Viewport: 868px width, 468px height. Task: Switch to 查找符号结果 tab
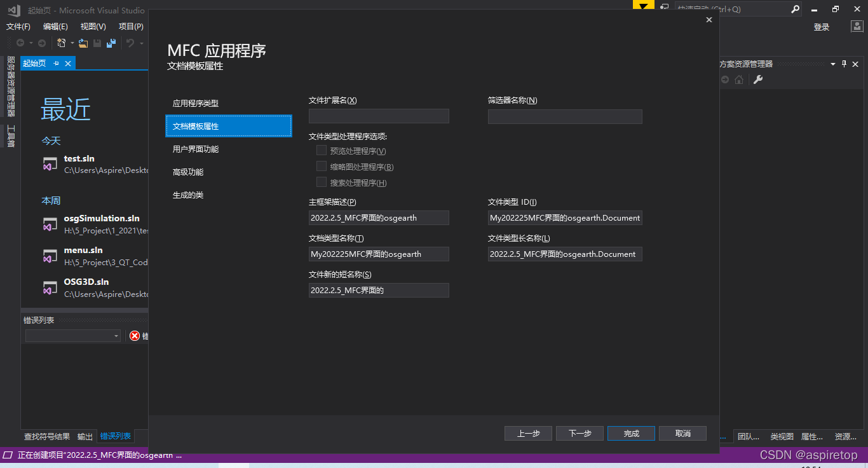(x=47, y=436)
